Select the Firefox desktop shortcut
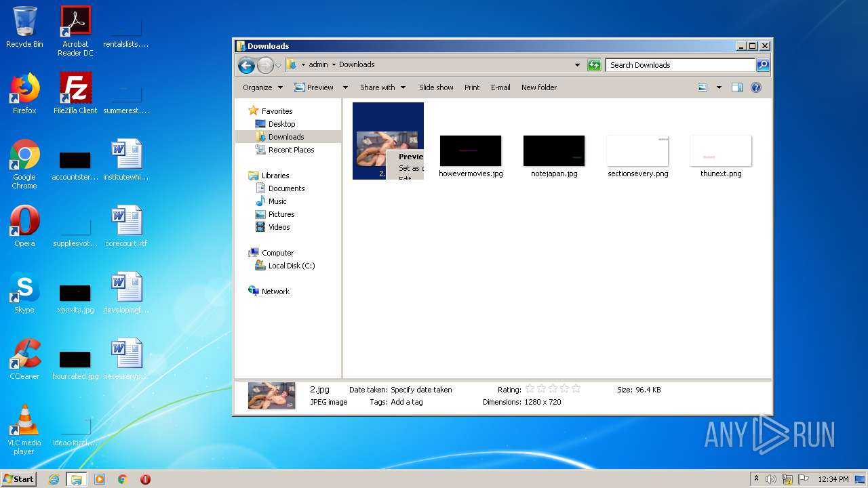The width and height of the screenshot is (868, 488). (24, 94)
